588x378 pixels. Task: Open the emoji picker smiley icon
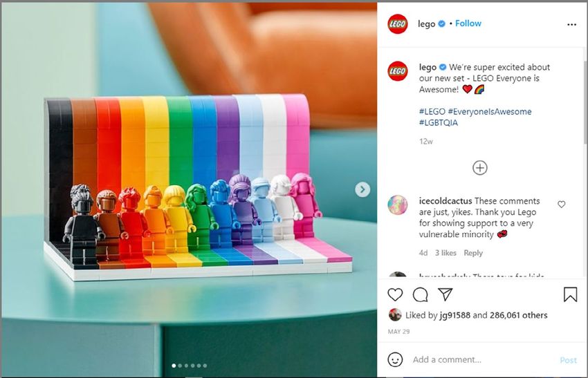395,359
